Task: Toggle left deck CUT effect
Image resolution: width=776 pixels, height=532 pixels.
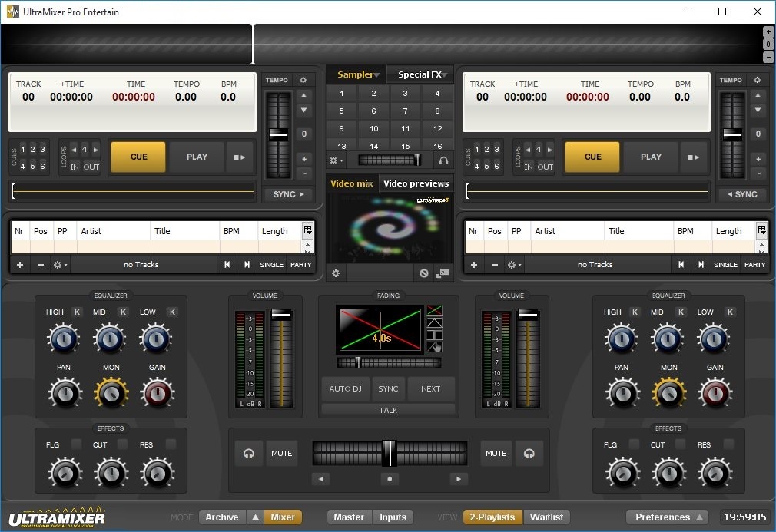Action: pyautogui.click(x=123, y=444)
